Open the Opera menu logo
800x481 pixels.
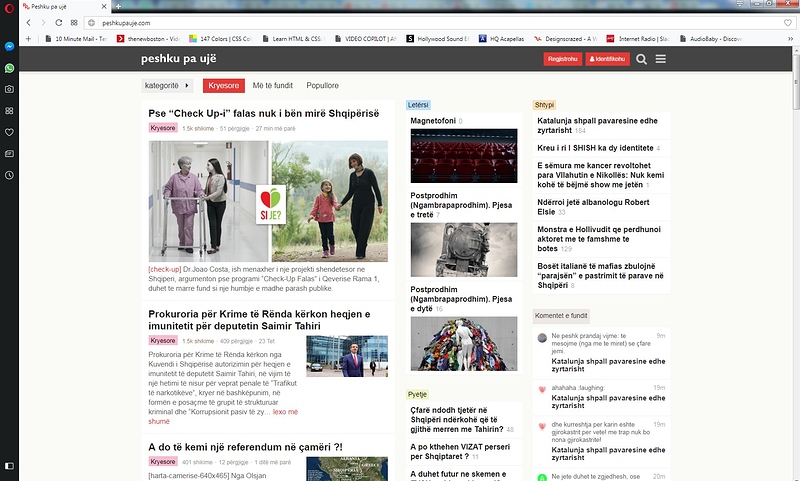pyautogui.click(x=9, y=7)
